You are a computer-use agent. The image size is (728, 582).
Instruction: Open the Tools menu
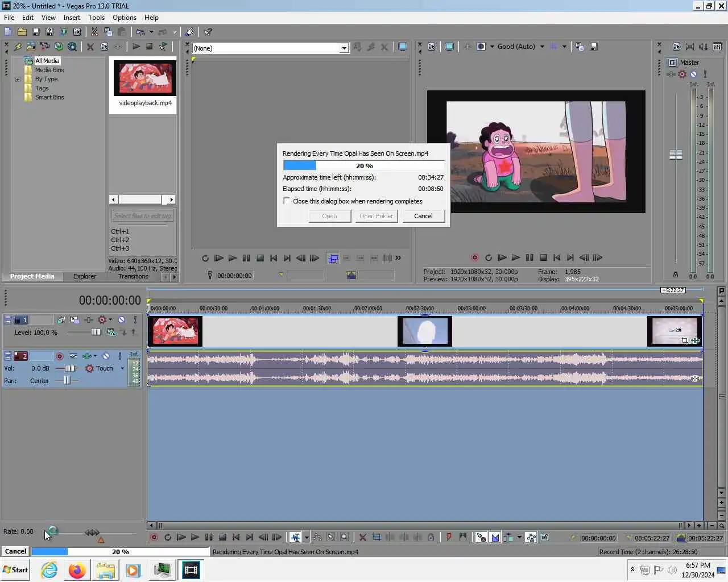[x=97, y=18]
